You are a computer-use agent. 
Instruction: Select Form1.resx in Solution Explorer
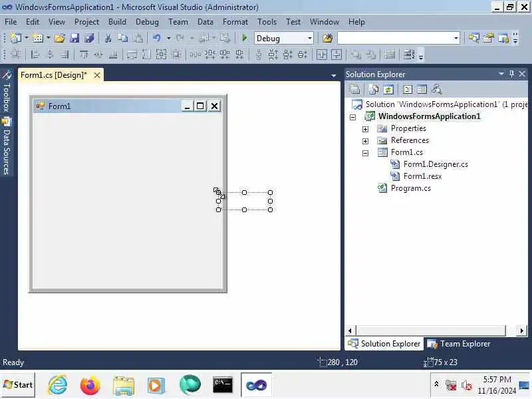pos(422,176)
